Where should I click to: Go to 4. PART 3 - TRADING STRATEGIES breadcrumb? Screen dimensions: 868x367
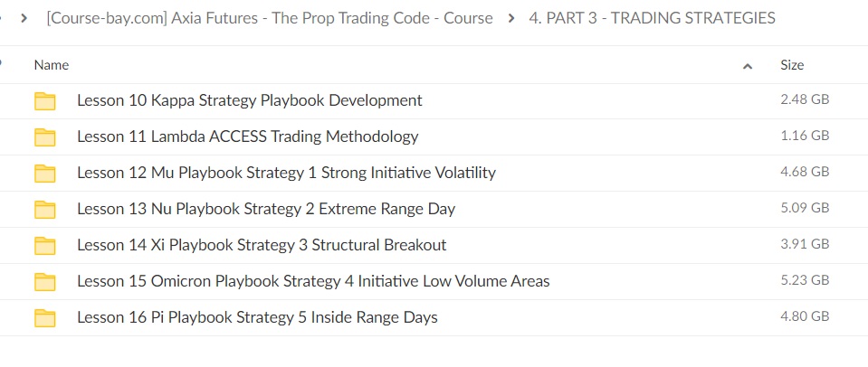tap(652, 18)
